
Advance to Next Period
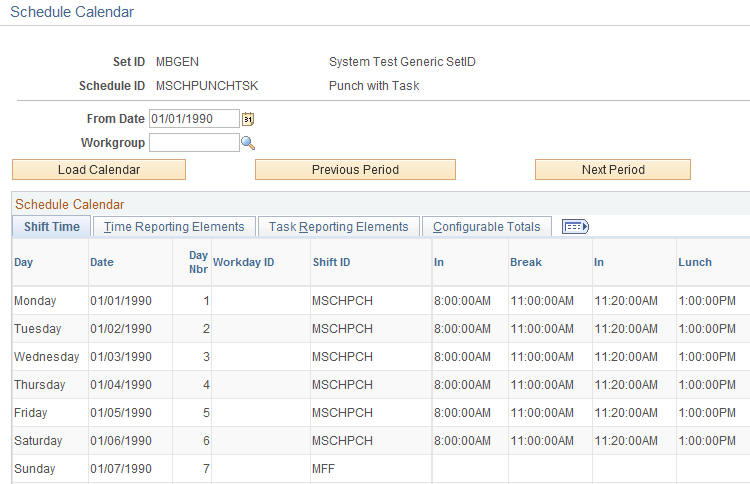click(x=613, y=170)
